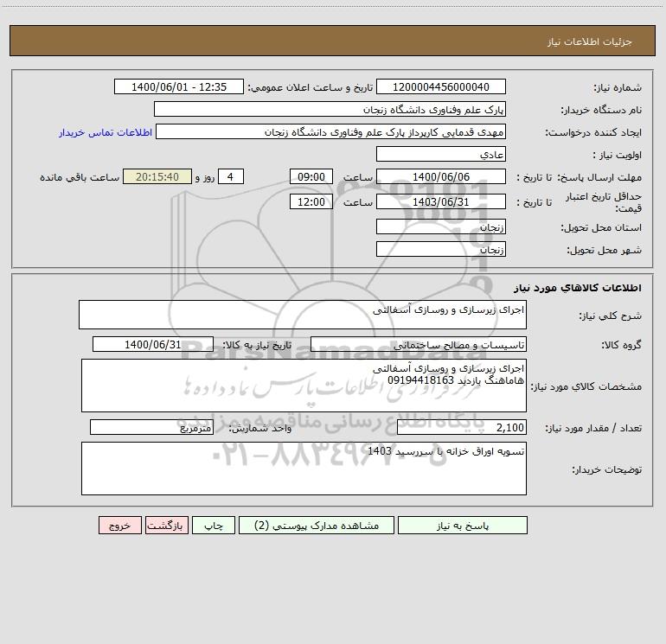The image size is (666, 644).
Task: Click the announcement date 1400/06/01 - 12:35 field
Action: [x=179, y=86]
